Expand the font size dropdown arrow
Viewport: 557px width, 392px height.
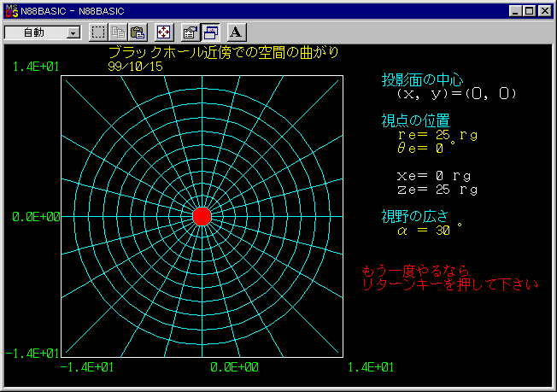pos(72,32)
